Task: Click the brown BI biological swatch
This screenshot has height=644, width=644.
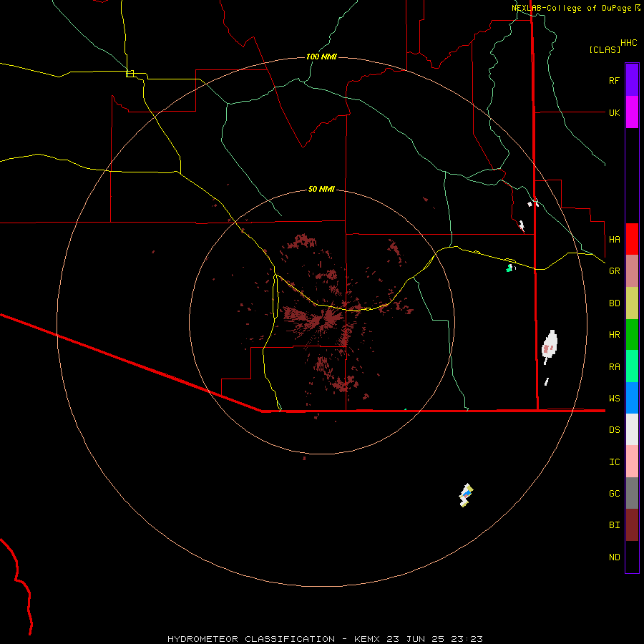Action: pos(632,525)
